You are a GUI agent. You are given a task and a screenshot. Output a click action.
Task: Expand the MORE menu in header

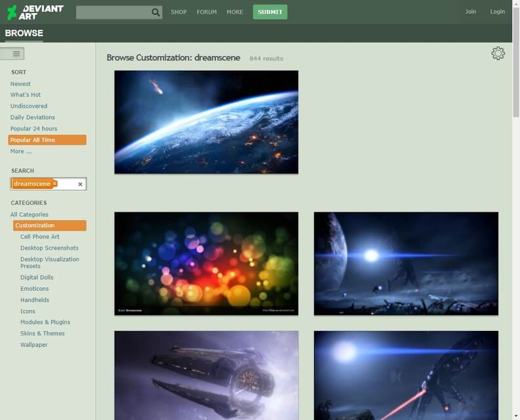(x=235, y=12)
